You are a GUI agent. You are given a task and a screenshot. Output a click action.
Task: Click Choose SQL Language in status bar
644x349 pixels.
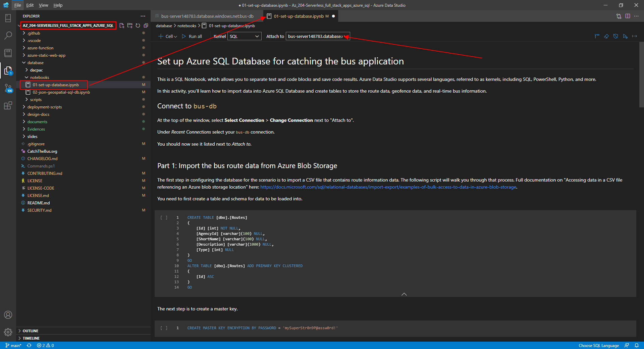click(x=599, y=345)
